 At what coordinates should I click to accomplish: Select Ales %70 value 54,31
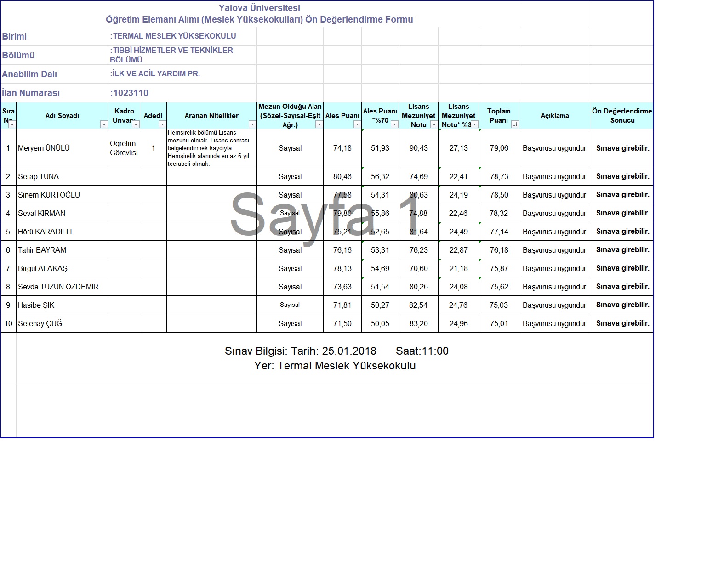point(380,195)
